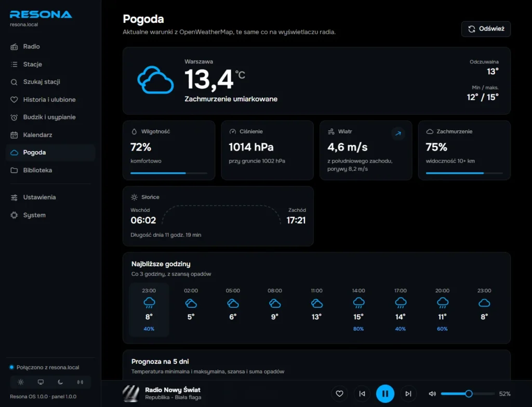Open the Kalendarz section
The width and height of the screenshot is (532, 407).
click(x=50, y=134)
